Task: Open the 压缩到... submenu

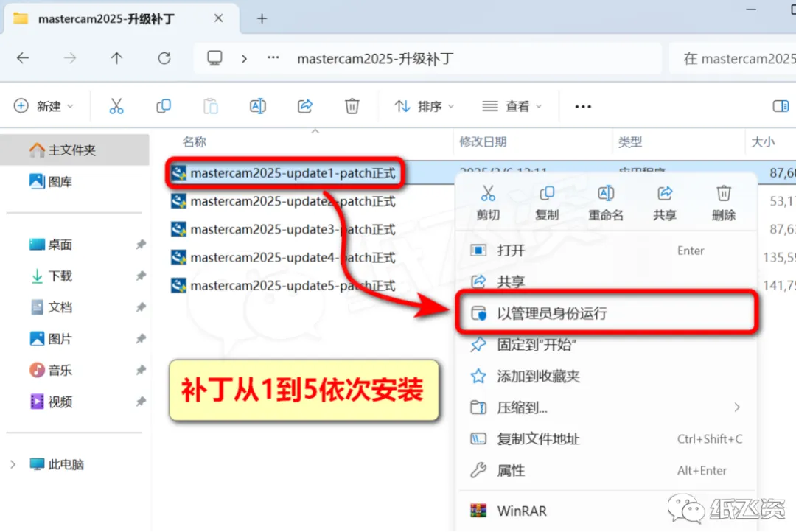Action: point(606,407)
